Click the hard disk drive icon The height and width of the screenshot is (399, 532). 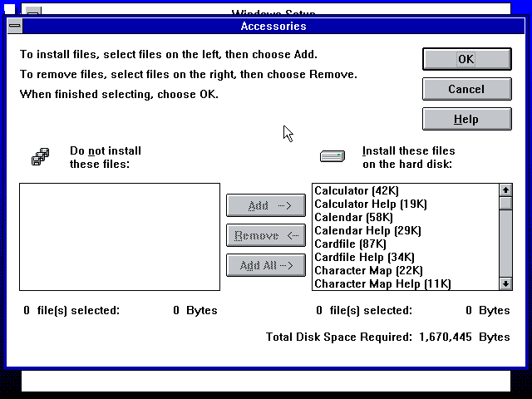pos(332,156)
